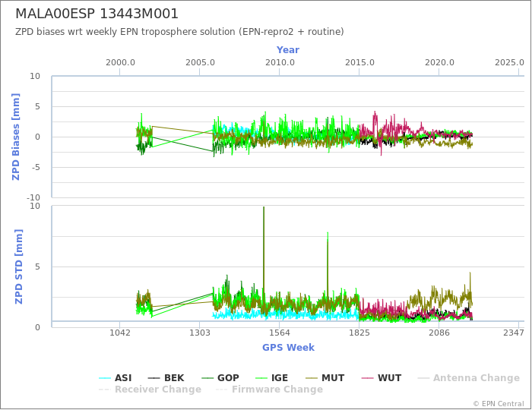The height and width of the screenshot is (410, 532).
Task: Click the ZPD STD [mm] axis label
Action: point(18,266)
